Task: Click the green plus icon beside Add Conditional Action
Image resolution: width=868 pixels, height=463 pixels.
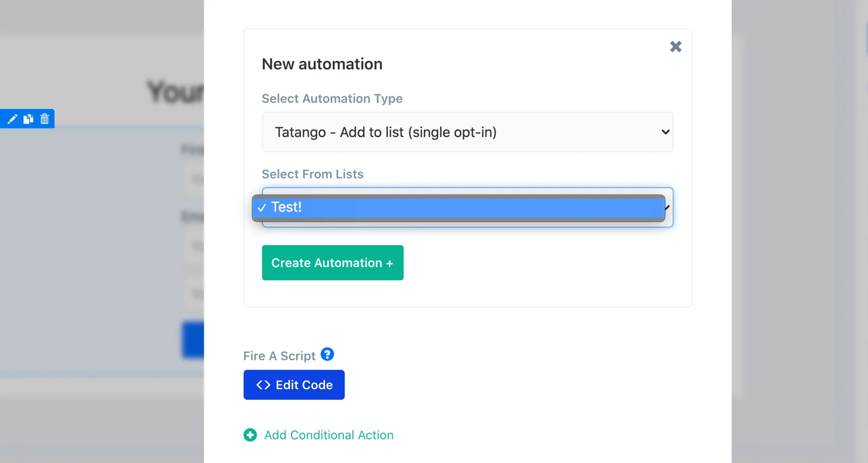Action: [x=250, y=435]
